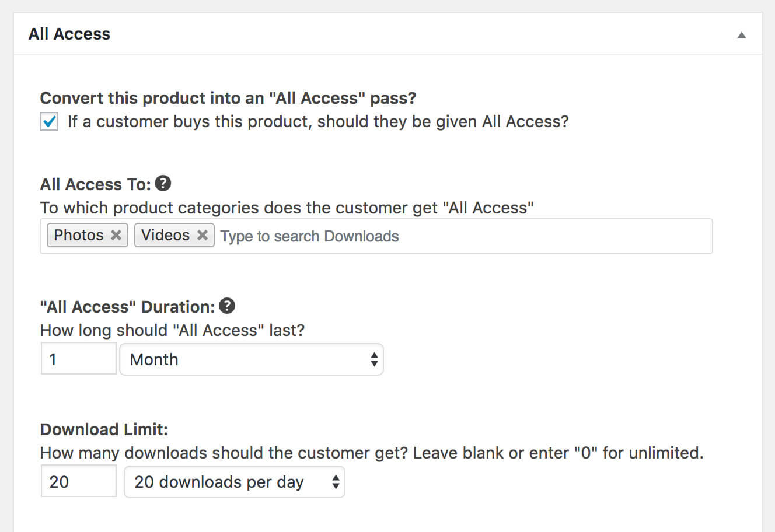This screenshot has height=532, width=775.
Task: Click the download limit field showing 20
Action: coord(78,481)
